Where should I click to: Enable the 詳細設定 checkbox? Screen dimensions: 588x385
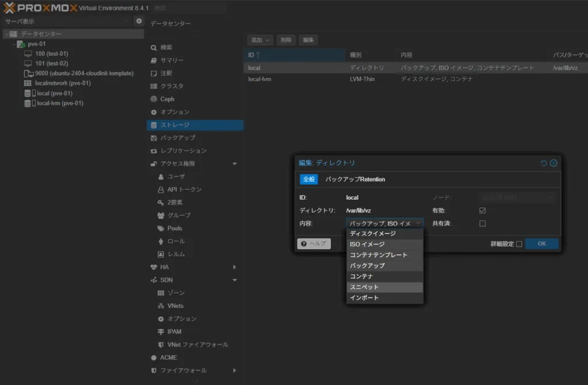click(519, 244)
